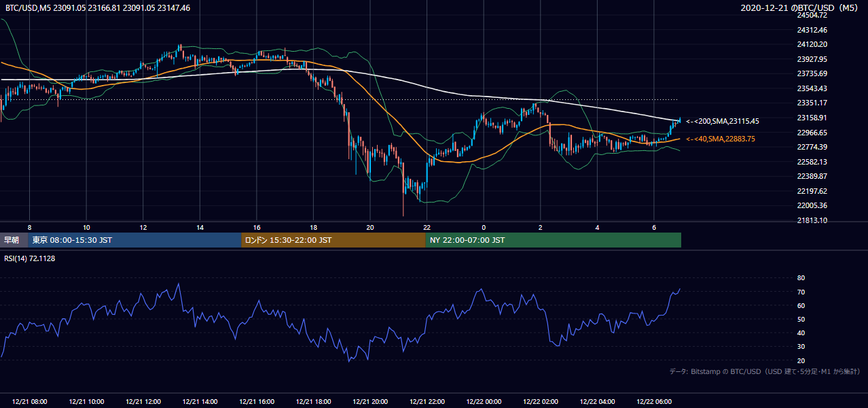Click the price axis label 22005.36

tap(812, 205)
